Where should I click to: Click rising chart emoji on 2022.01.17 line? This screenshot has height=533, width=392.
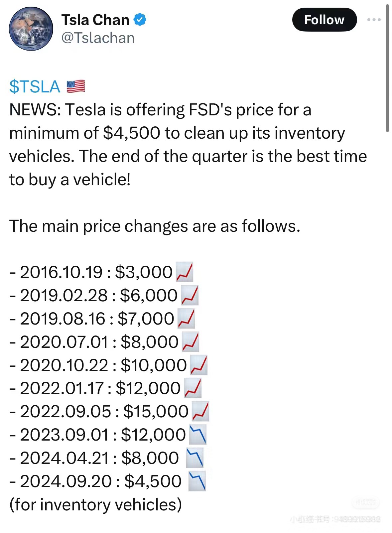pyautogui.click(x=193, y=388)
